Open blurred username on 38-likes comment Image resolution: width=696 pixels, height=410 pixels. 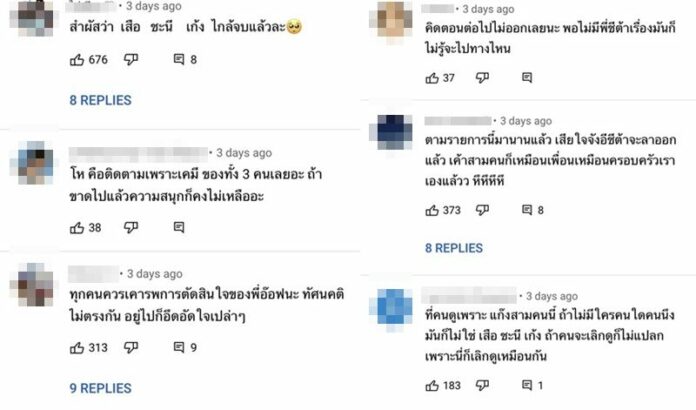coord(138,154)
